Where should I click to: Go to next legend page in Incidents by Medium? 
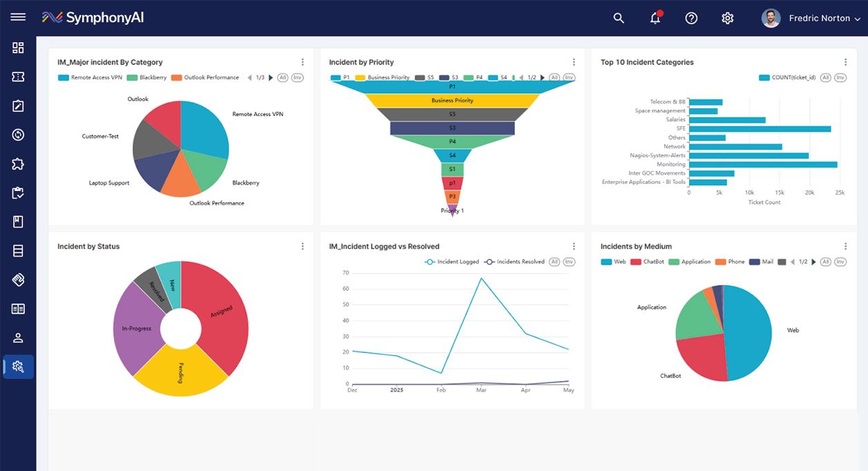[813, 262]
